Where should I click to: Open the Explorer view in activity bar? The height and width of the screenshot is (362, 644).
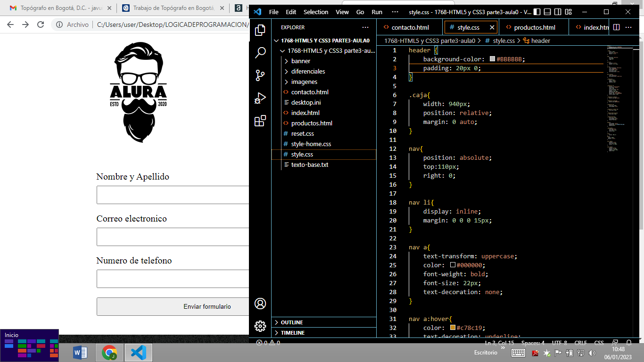pyautogui.click(x=260, y=31)
